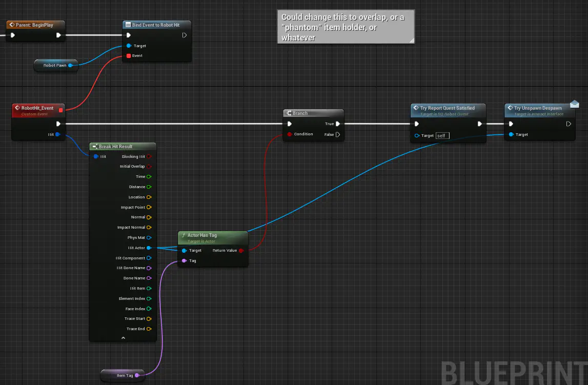588x385 pixels.
Task: Click the self Target field on Try Report Quest
Action: 442,136
